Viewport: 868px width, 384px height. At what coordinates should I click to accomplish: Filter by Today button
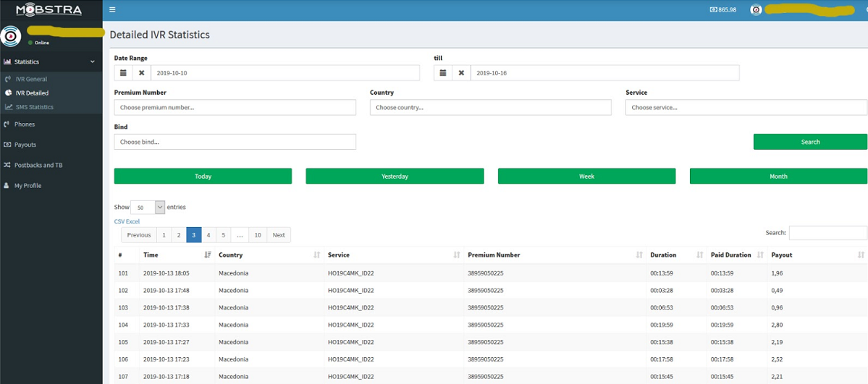tap(203, 176)
